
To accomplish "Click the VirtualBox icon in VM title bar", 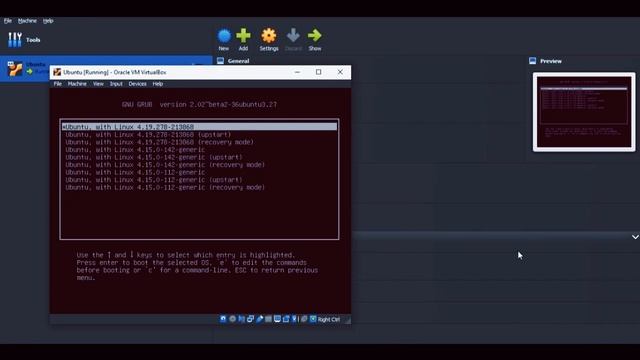I will [57, 72].
